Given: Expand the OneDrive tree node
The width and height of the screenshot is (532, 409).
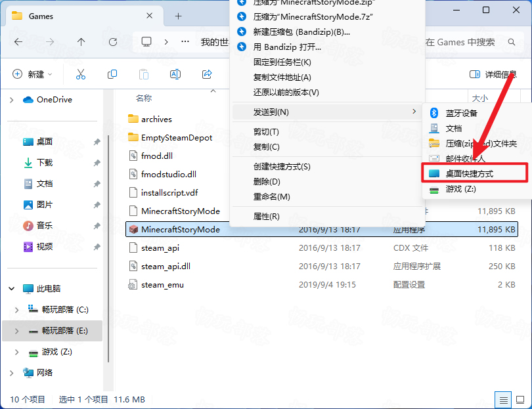Looking at the screenshot, I should point(12,100).
